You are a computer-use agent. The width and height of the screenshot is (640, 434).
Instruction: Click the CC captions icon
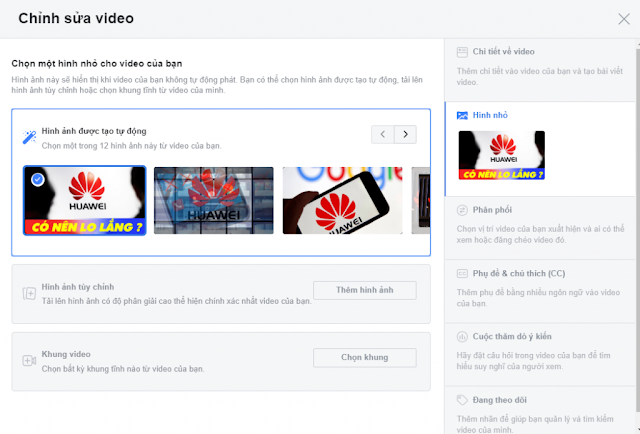coord(462,274)
